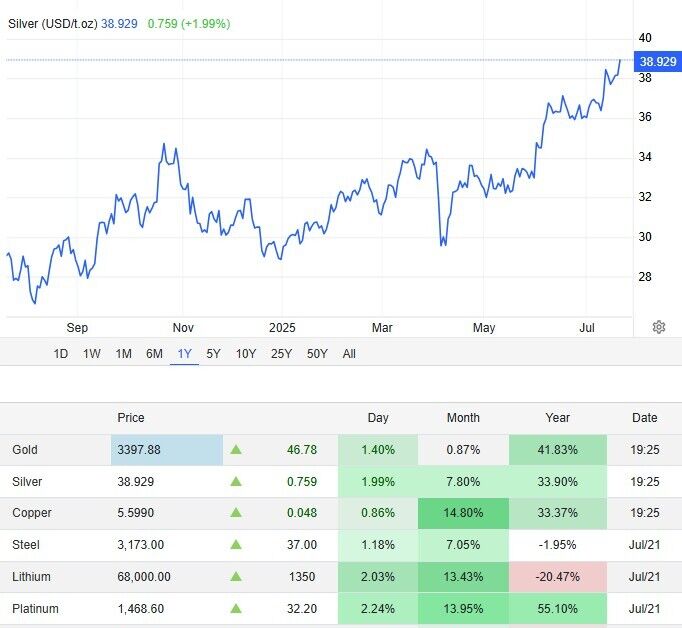Image resolution: width=682 pixels, height=628 pixels.
Task: Select the 1W time range
Action: (x=92, y=354)
